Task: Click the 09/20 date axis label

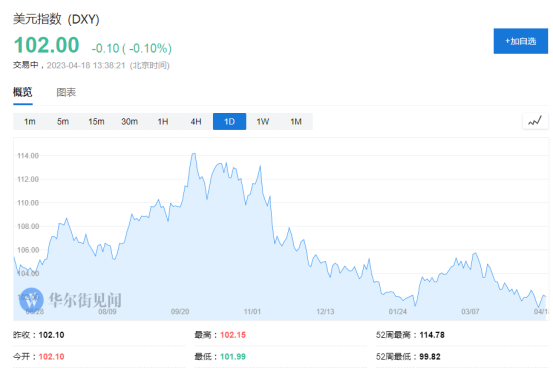Action: point(180,312)
